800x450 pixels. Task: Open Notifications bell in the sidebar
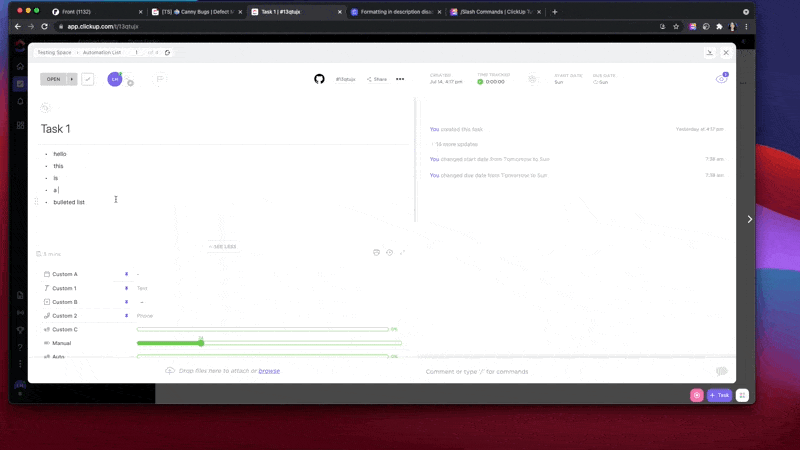20,101
